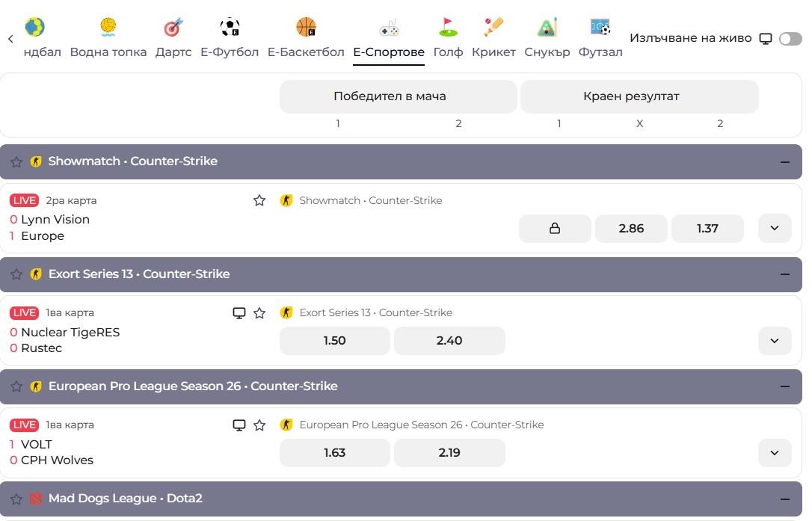Toggle the live streaming (Излъчване на живо) switch
Screen dimensions: 812x521
790,39
